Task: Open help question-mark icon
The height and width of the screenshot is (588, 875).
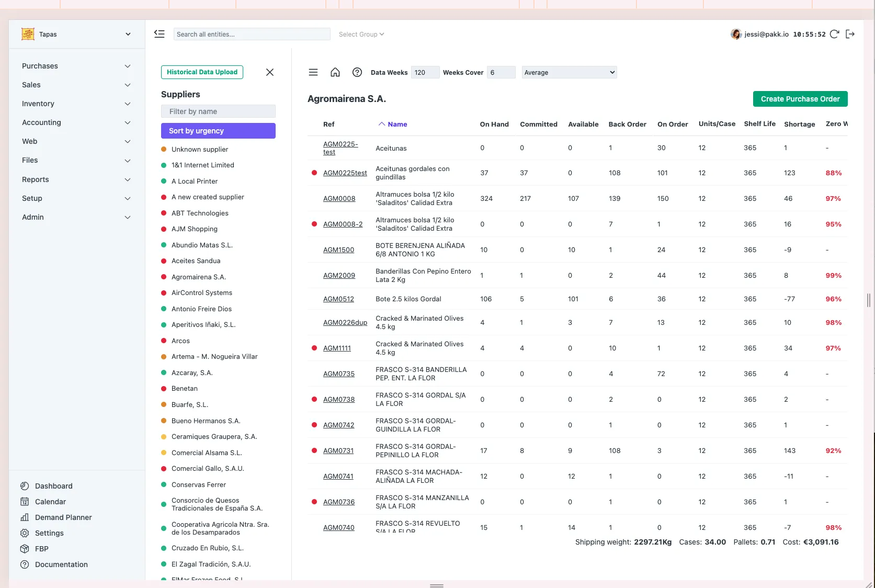Action: pos(357,72)
